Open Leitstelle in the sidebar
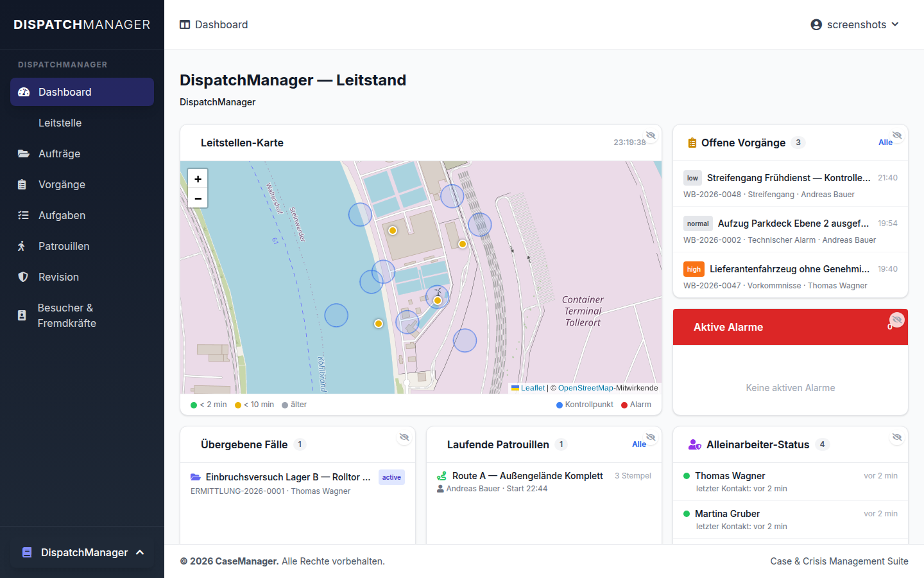924x578 pixels. click(82, 123)
